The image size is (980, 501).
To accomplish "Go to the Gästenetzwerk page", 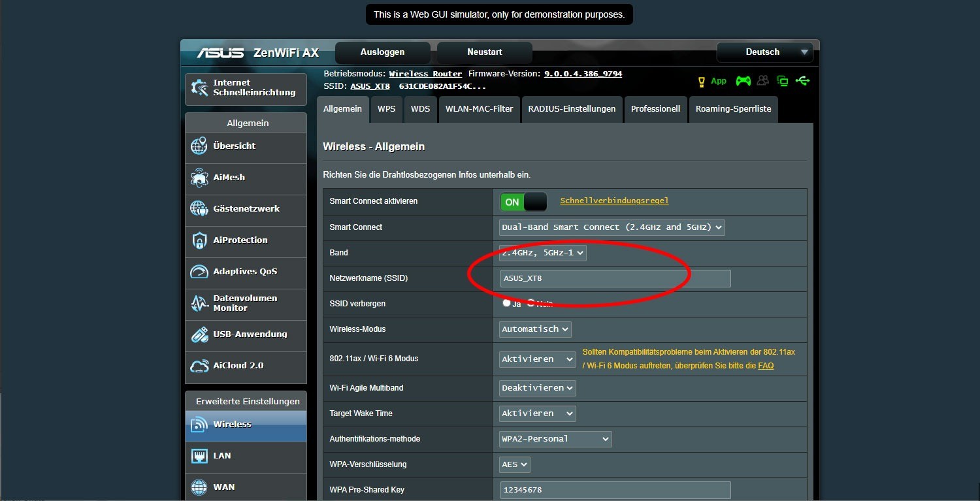I will tap(246, 209).
